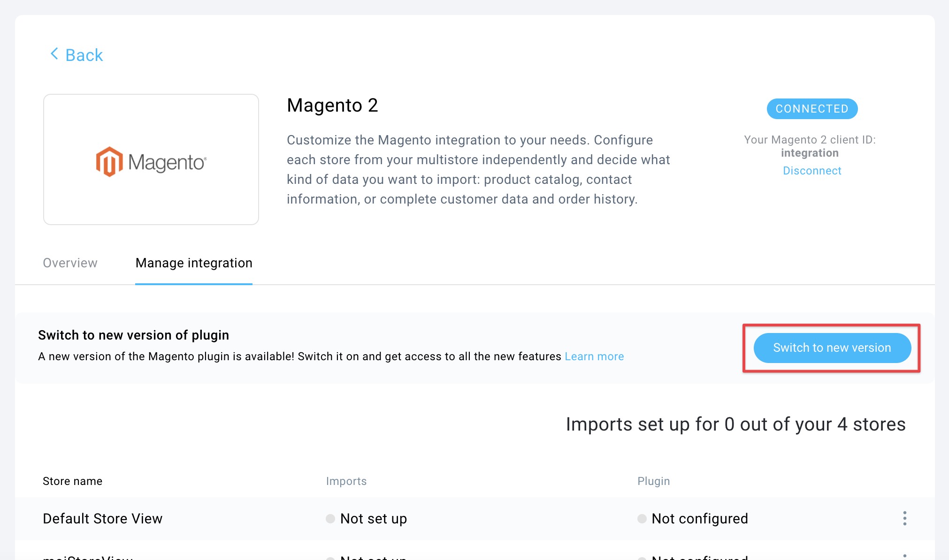The width and height of the screenshot is (949, 560).
Task: Click the bold integration client ID text
Action: click(x=810, y=153)
